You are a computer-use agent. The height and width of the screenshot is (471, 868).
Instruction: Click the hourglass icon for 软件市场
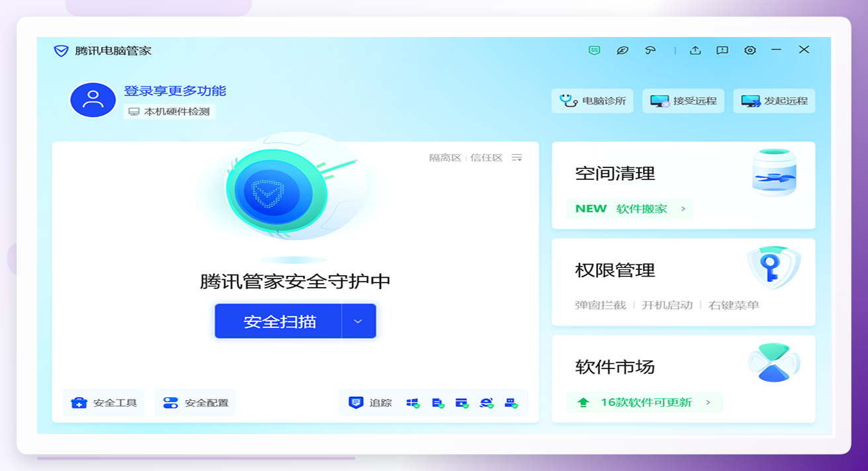point(774,363)
